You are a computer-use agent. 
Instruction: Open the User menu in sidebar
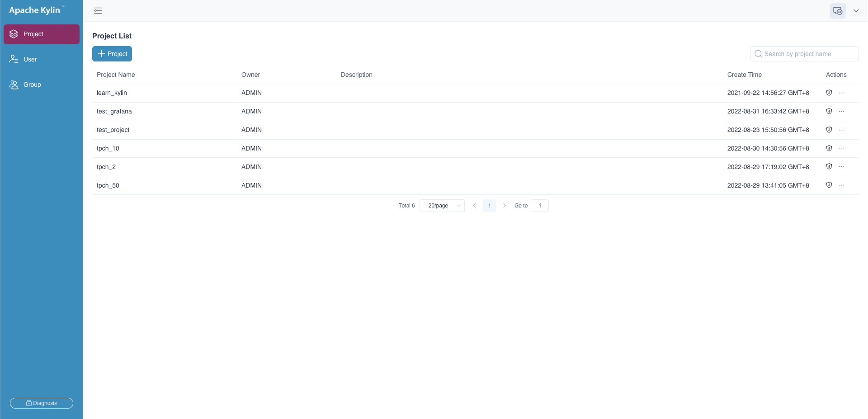pos(30,59)
